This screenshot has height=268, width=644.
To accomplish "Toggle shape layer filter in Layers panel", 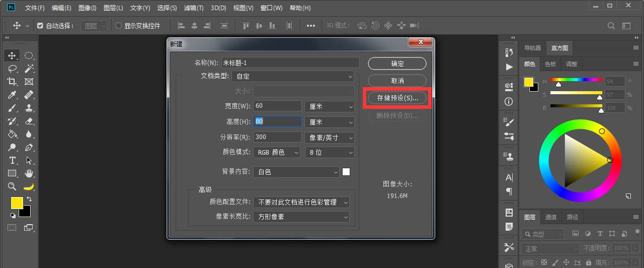I will [612, 234].
